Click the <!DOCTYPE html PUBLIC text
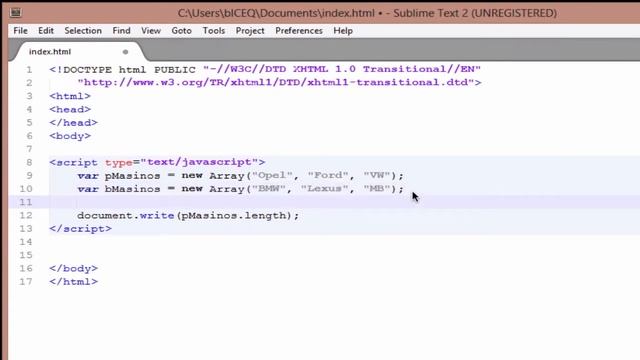The image size is (640, 360). coord(122,69)
